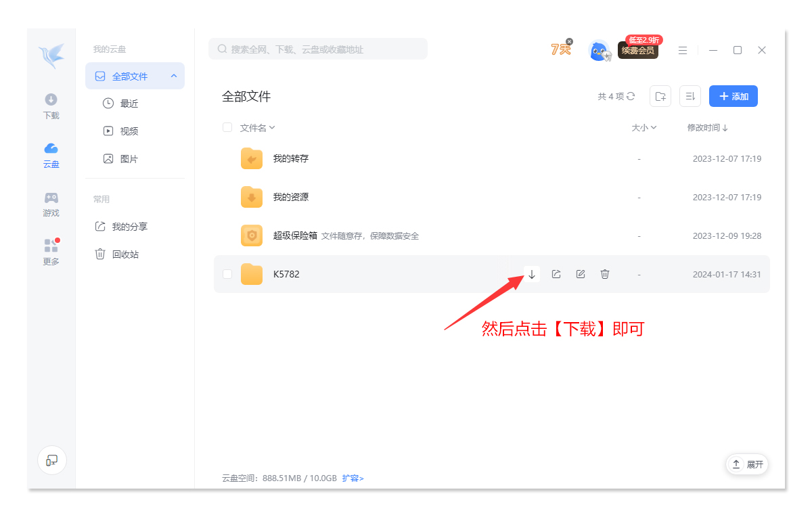This screenshot has width=812, height=517.
Task: Click the blue 添加 button
Action: [733, 96]
